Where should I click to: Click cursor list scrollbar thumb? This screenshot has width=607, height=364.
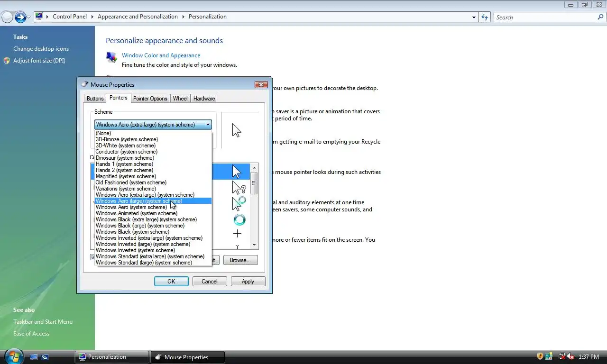pyautogui.click(x=254, y=182)
